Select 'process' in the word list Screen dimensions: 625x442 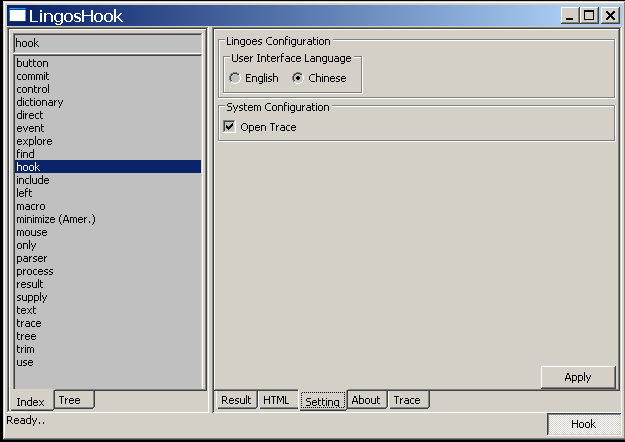(108, 271)
